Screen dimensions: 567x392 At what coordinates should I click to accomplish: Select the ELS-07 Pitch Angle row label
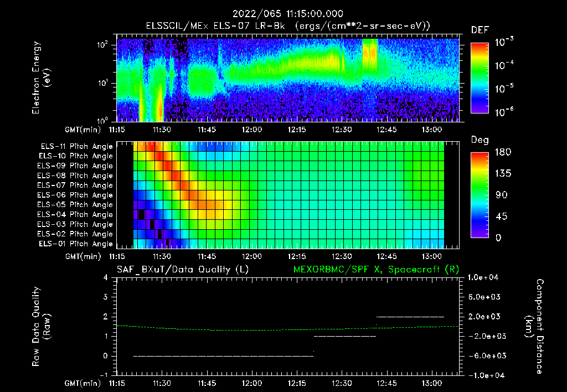pyautogui.click(x=75, y=185)
